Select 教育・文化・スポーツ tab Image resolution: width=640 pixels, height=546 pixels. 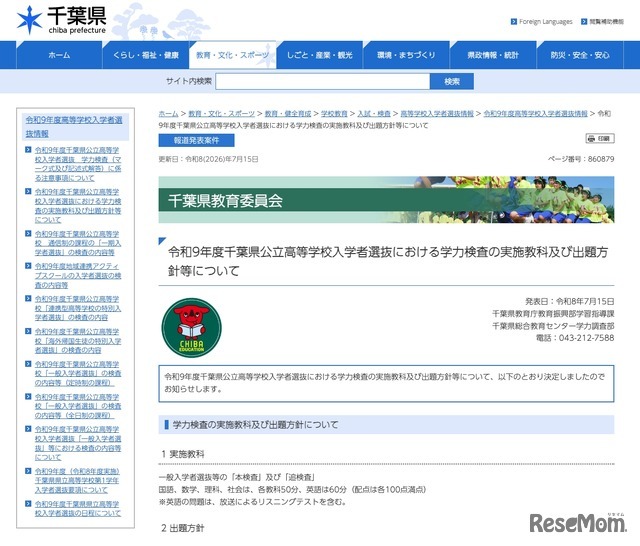(x=232, y=55)
